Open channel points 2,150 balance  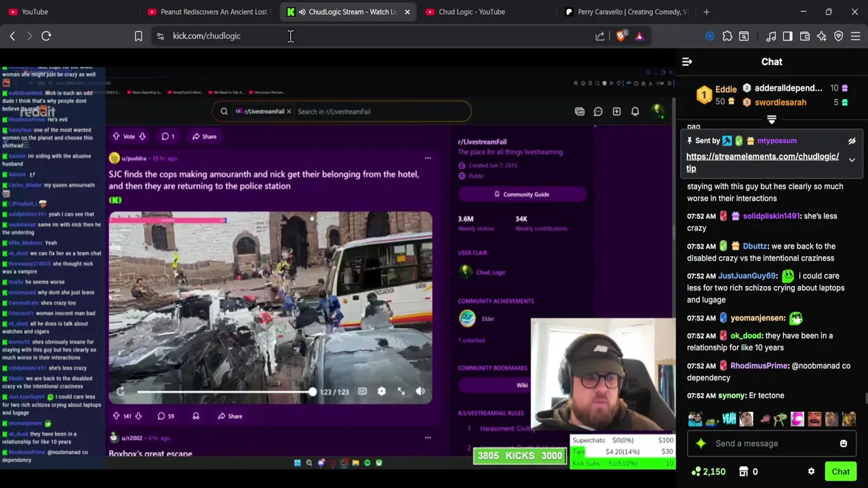coord(709,472)
